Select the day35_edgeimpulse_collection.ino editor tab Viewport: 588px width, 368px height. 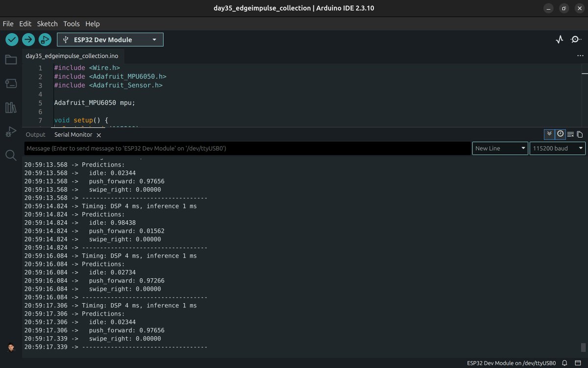72,56
